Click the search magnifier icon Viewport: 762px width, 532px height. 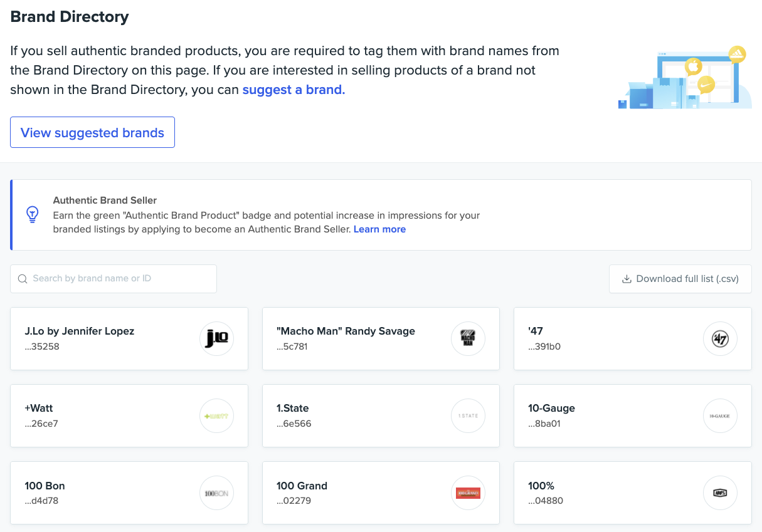[23, 279]
